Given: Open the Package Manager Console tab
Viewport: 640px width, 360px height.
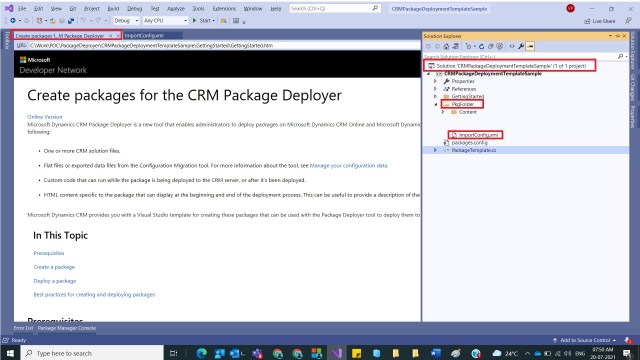Looking at the screenshot, I should point(67,328).
